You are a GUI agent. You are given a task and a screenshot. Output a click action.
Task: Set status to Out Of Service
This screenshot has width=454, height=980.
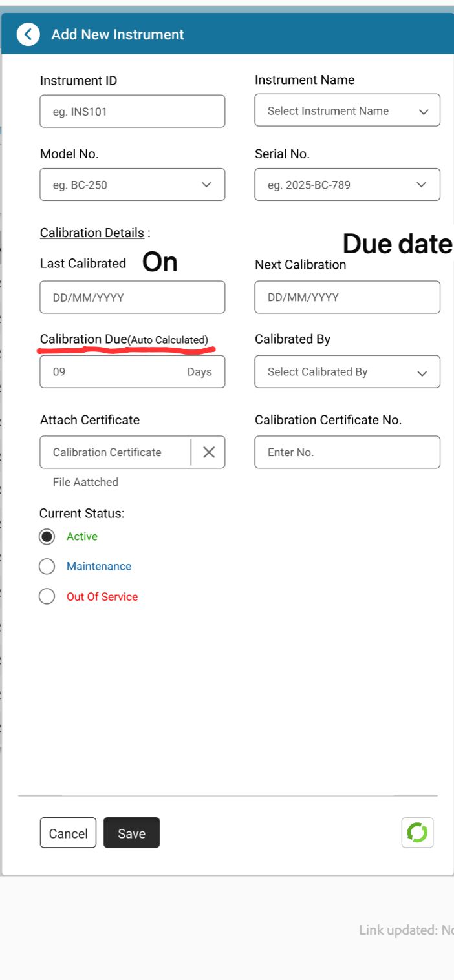click(x=47, y=597)
